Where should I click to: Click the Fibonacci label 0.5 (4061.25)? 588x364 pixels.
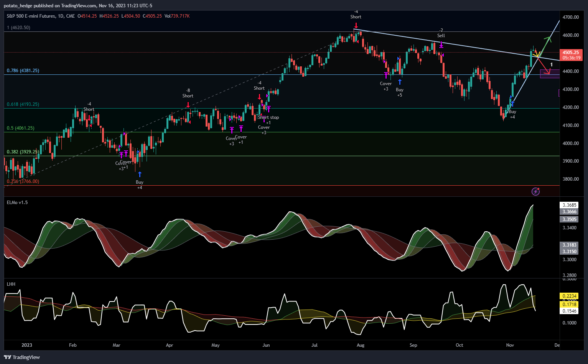(x=20, y=128)
